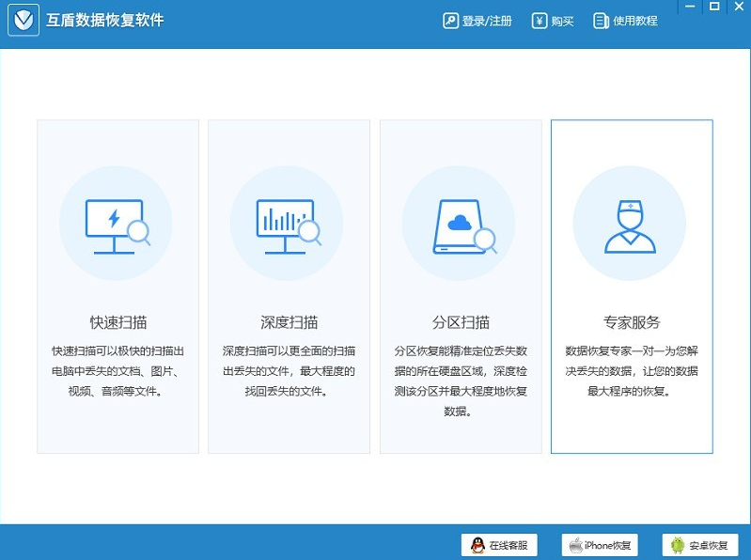Viewport: 751px width, 560px height.
Task: Click the key icon beside 登录/注册
Action: click(450, 21)
